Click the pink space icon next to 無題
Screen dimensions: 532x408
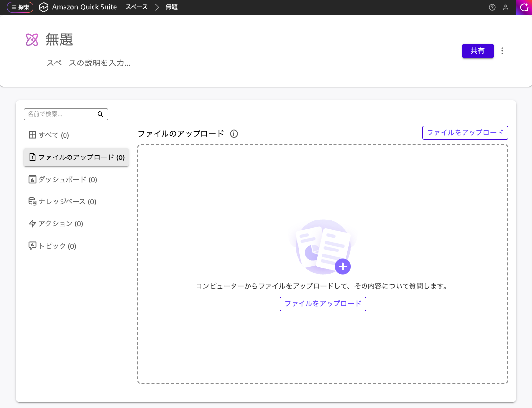(33, 39)
